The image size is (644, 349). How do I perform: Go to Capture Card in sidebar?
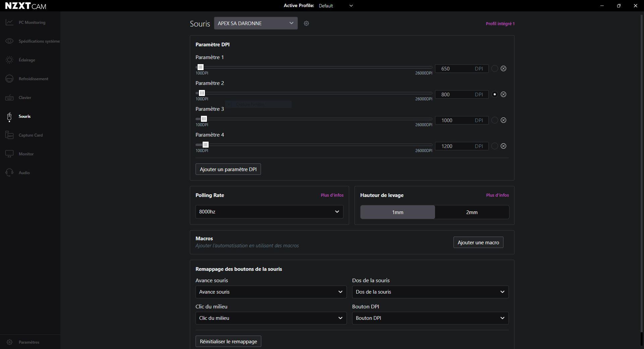tap(31, 135)
